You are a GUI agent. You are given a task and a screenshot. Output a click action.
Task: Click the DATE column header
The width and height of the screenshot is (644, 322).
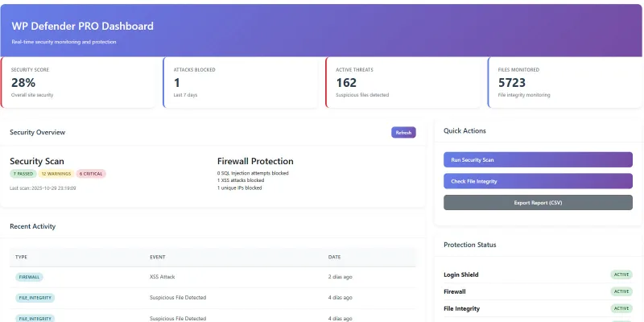pyautogui.click(x=334, y=257)
